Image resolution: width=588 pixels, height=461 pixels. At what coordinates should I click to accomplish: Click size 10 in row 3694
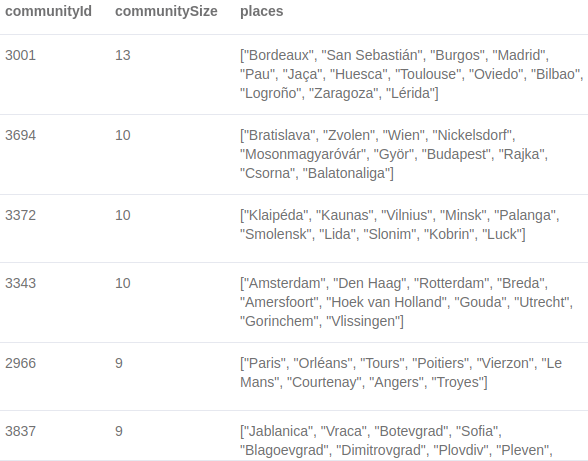123,135
